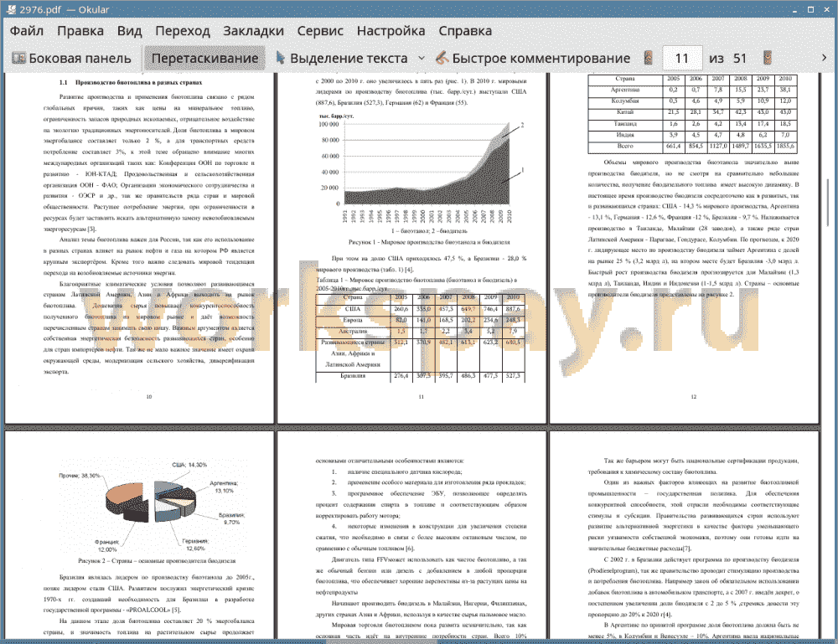The height and width of the screenshot is (644, 838).
Task: Click the Боковая панель icon
Action: click(x=18, y=58)
